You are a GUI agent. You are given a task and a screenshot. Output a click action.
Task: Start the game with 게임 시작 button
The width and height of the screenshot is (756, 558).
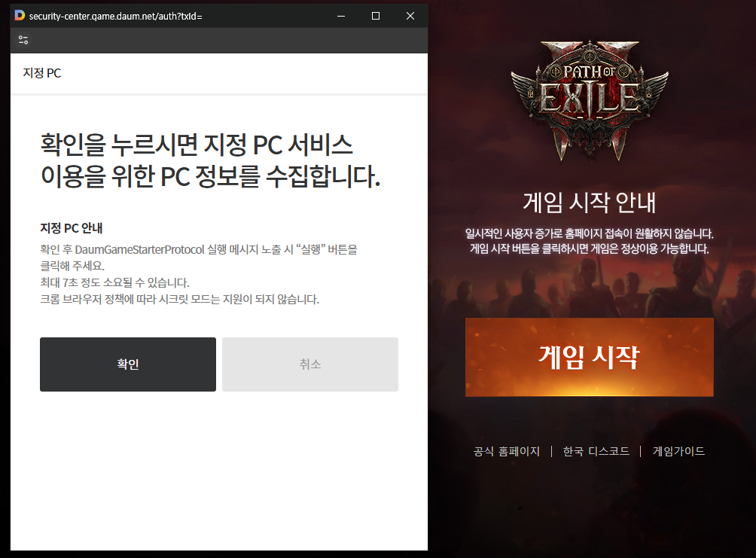(589, 357)
